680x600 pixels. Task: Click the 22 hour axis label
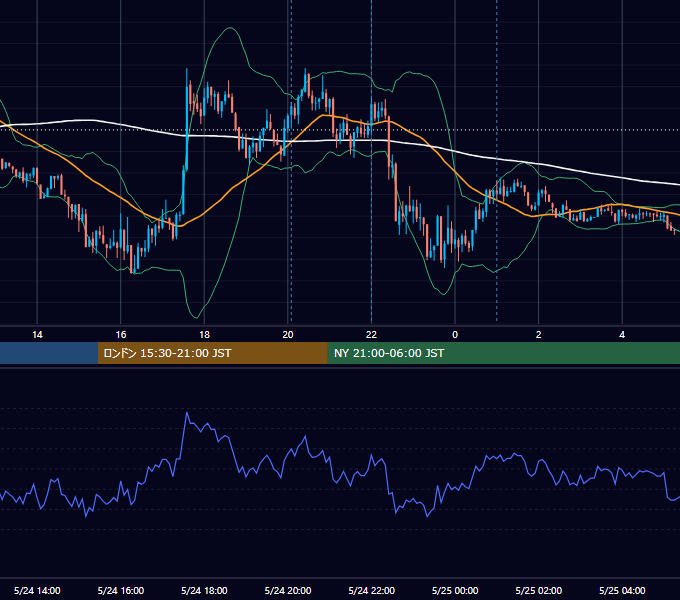tap(371, 335)
